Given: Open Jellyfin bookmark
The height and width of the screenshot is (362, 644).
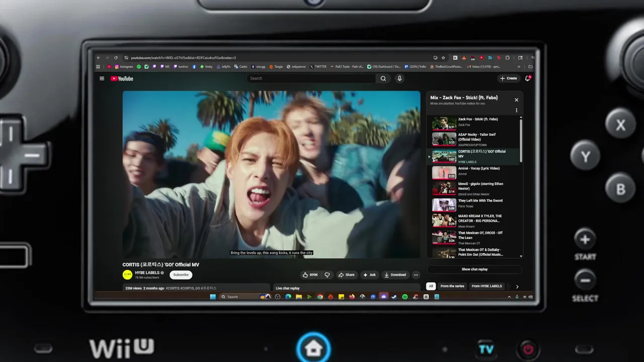Looking at the screenshot, I should tap(223, 66).
